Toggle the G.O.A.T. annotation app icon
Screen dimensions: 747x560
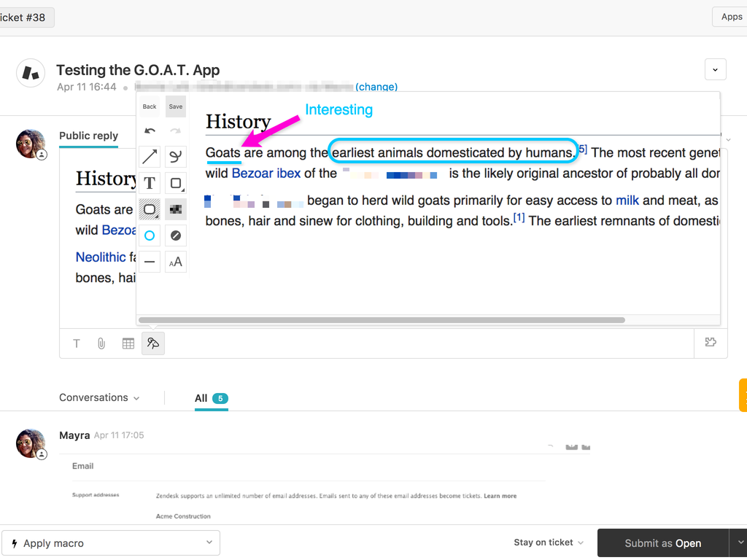point(152,343)
